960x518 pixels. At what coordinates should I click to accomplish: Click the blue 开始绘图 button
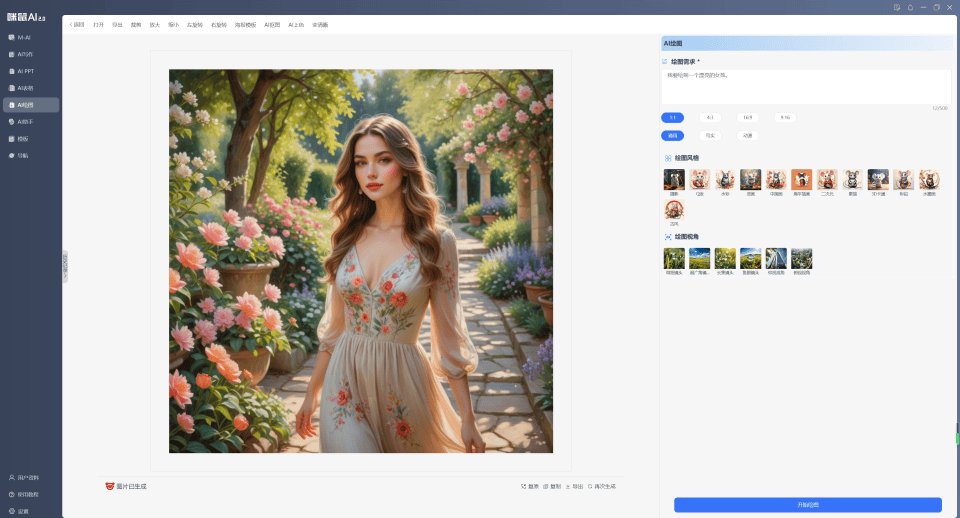point(807,505)
